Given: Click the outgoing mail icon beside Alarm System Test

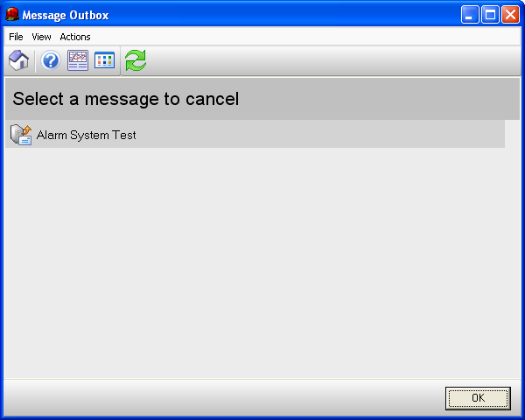Looking at the screenshot, I should point(21,135).
